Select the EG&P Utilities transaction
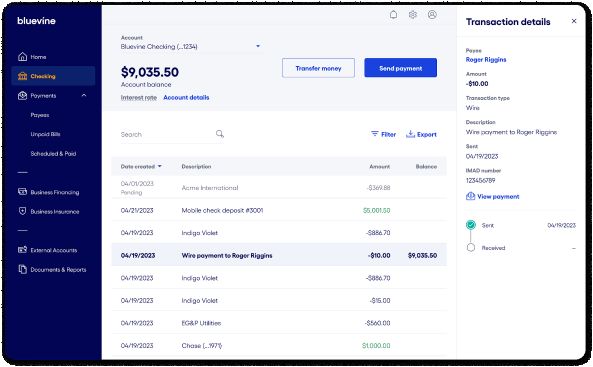 [x=279, y=323]
